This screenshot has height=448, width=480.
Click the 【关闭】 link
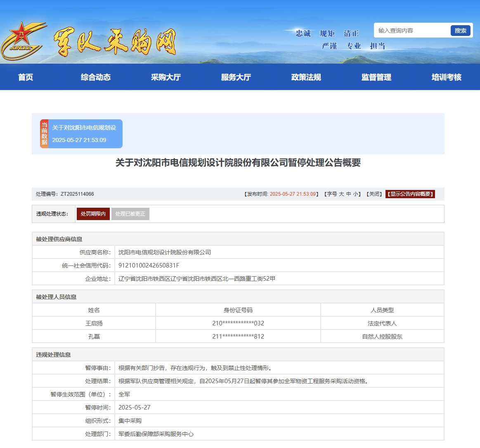tap(374, 194)
